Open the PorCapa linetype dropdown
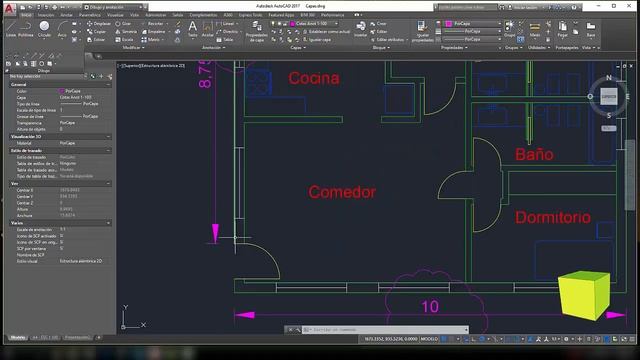The image size is (640, 360). (x=473, y=40)
